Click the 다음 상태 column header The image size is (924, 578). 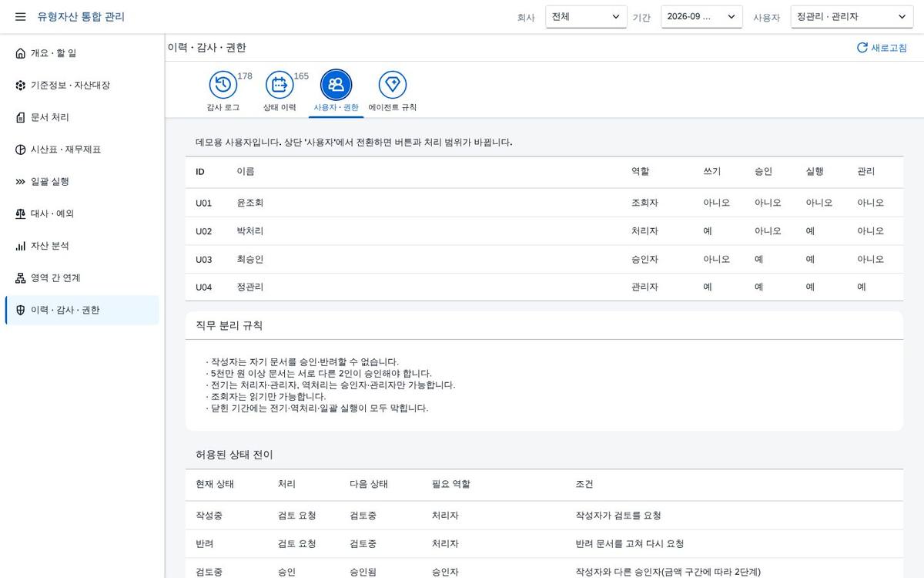369,484
